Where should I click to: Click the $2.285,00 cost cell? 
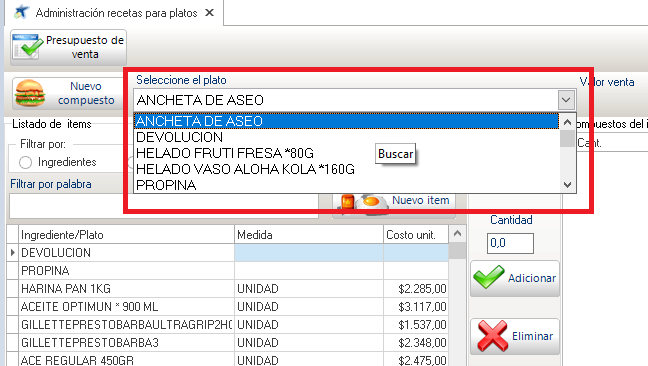coord(416,289)
